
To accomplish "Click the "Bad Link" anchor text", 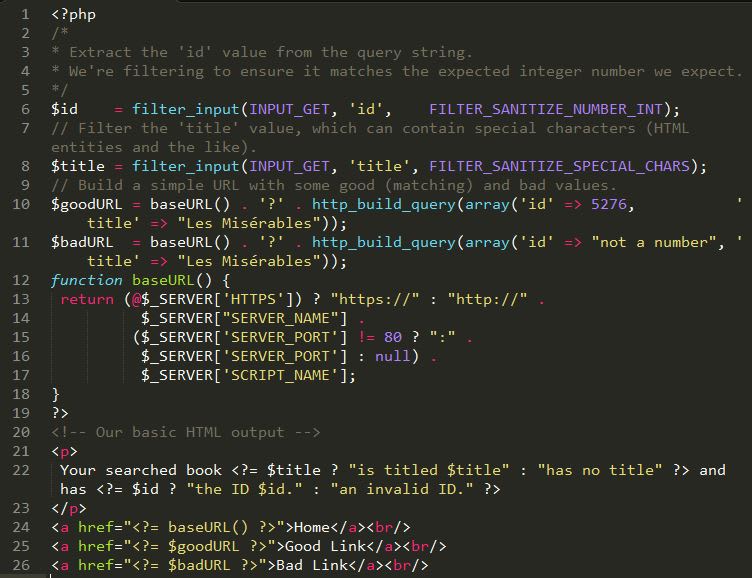I will pyautogui.click(x=312, y=566).
